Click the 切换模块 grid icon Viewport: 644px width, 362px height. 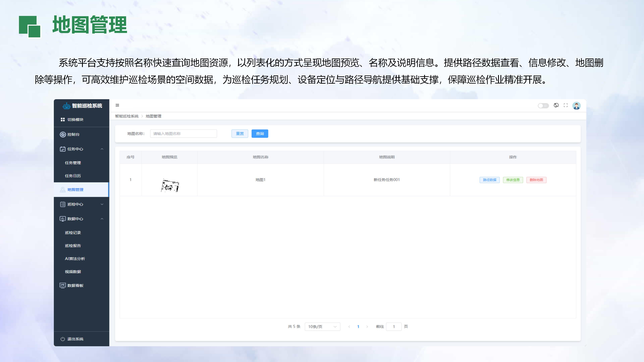coord(63,120)
